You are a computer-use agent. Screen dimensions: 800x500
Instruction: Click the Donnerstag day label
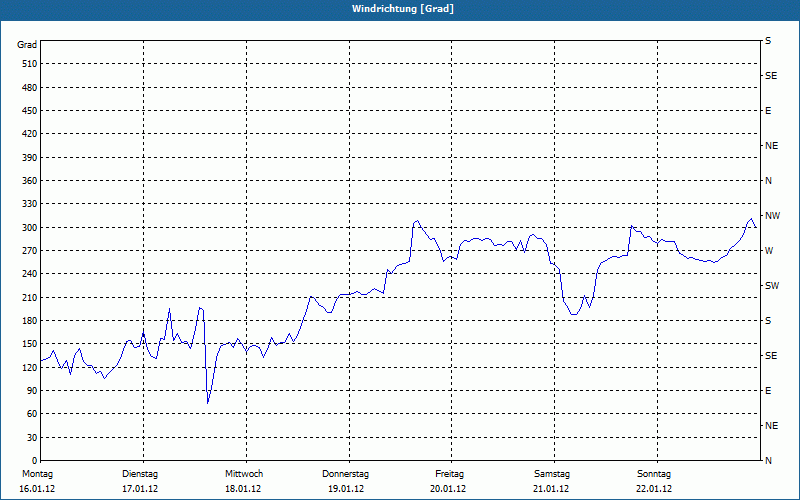(345, 474)
